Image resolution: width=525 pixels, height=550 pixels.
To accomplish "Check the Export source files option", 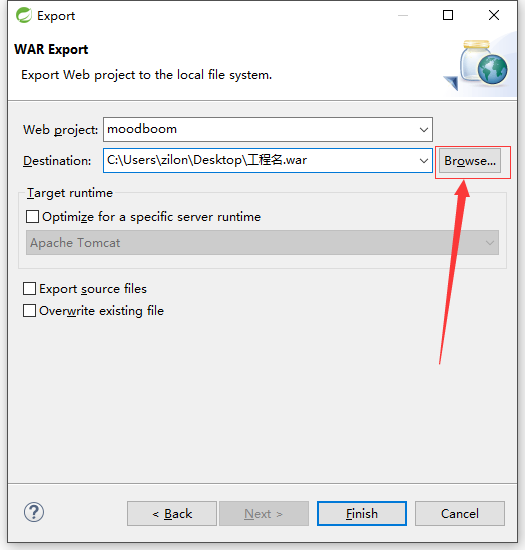I will (29, 289).
